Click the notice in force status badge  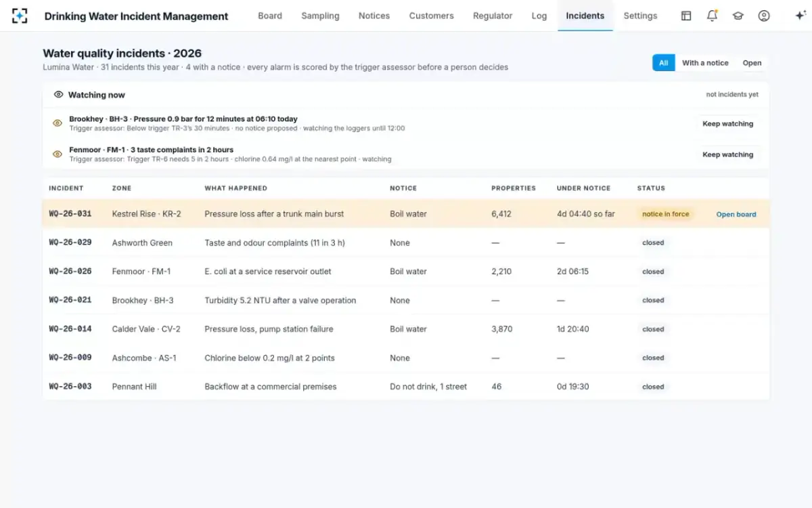(x=666, y=214)
